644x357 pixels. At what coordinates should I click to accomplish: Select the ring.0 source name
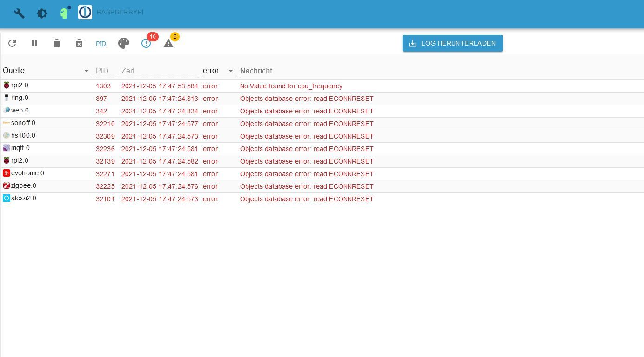pos(20,98)
